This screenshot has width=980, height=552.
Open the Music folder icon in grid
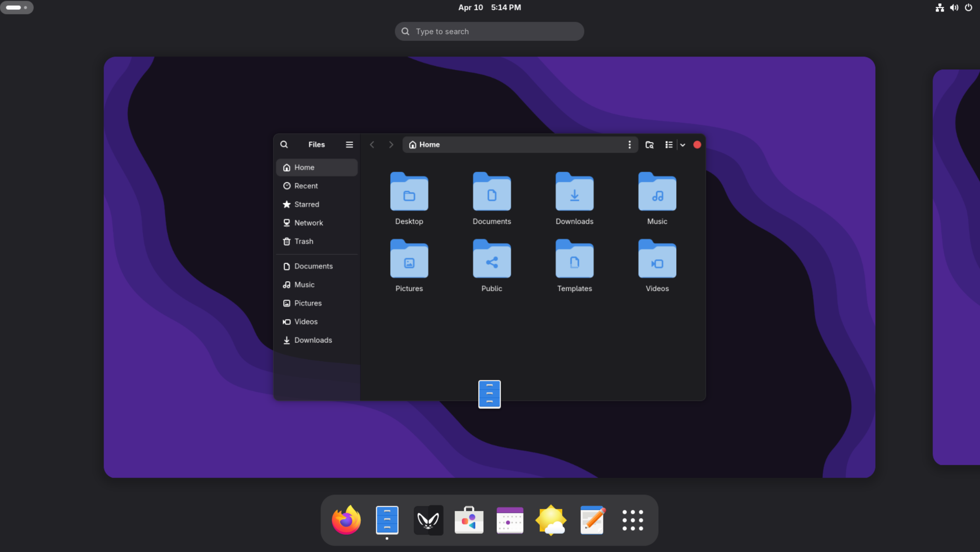click(657, 192)
